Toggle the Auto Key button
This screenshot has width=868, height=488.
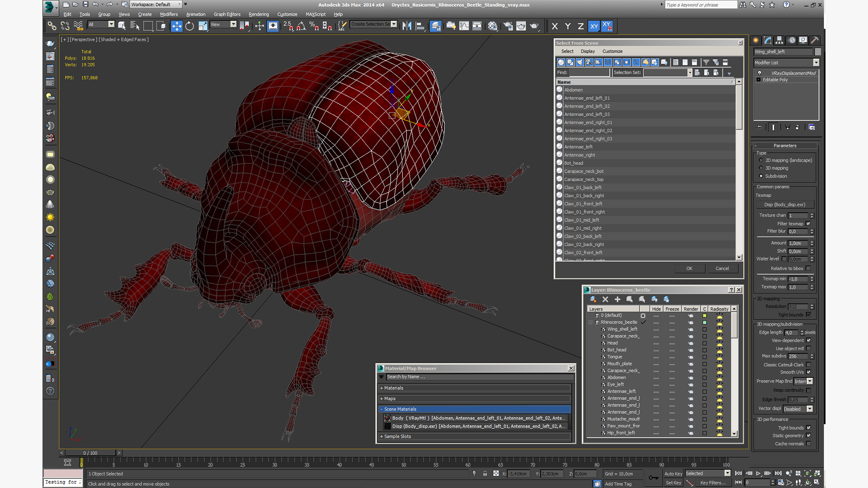click(x=673, y=474)
